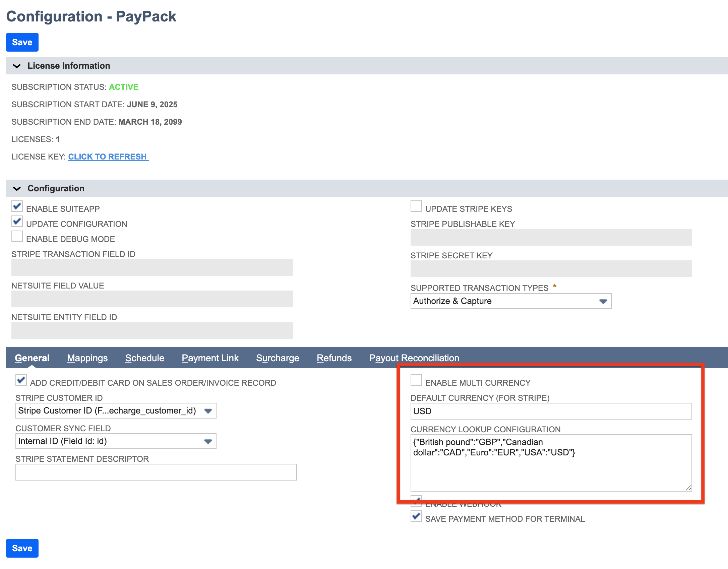Image resolution: width=728 pixels, height=569 pixels.
Task: Click the bottom Save button
Action: coord(22,548)
